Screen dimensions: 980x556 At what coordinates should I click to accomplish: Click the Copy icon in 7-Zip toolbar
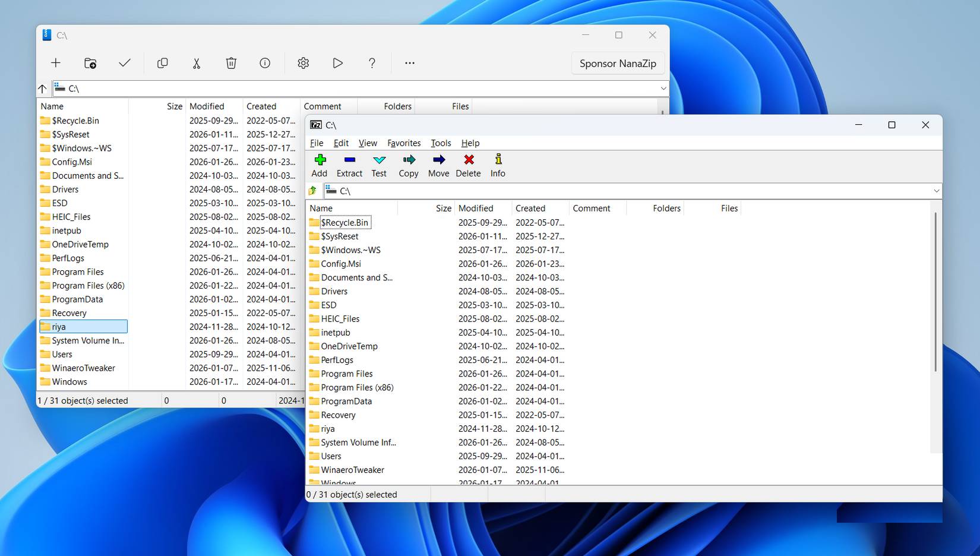tap(409, 165)
